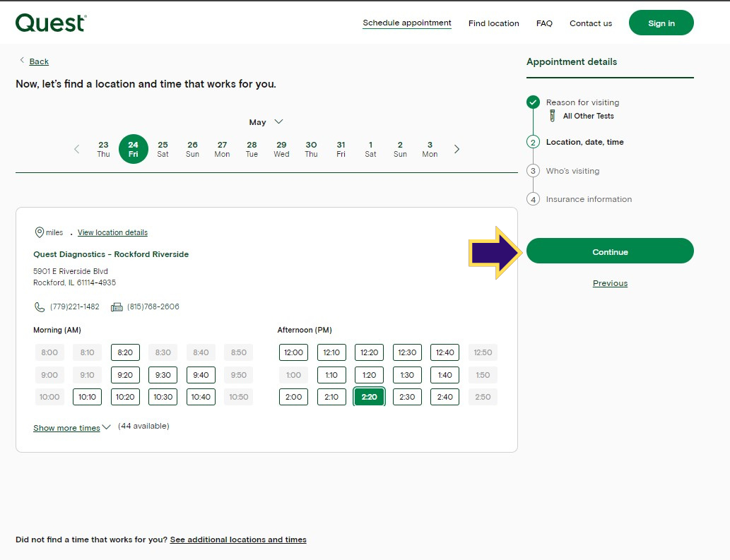Open View location details link
Viewport: 730px width, 560px height.
(x=112, y=232)
